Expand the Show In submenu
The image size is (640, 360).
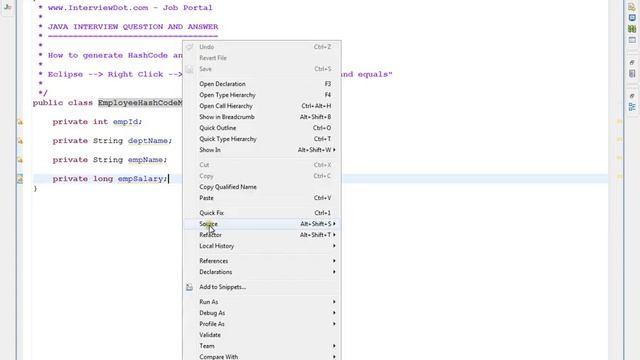pos(262,150)
